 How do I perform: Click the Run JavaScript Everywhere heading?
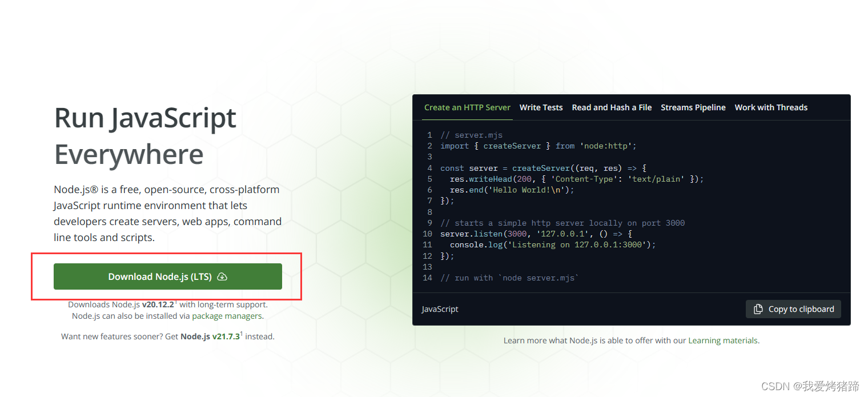(x=145, y=136)
